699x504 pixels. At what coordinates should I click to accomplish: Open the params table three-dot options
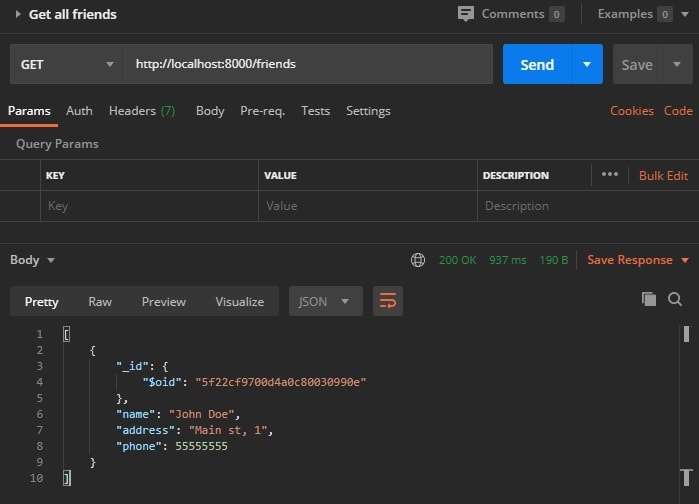(x=610, y=174)
